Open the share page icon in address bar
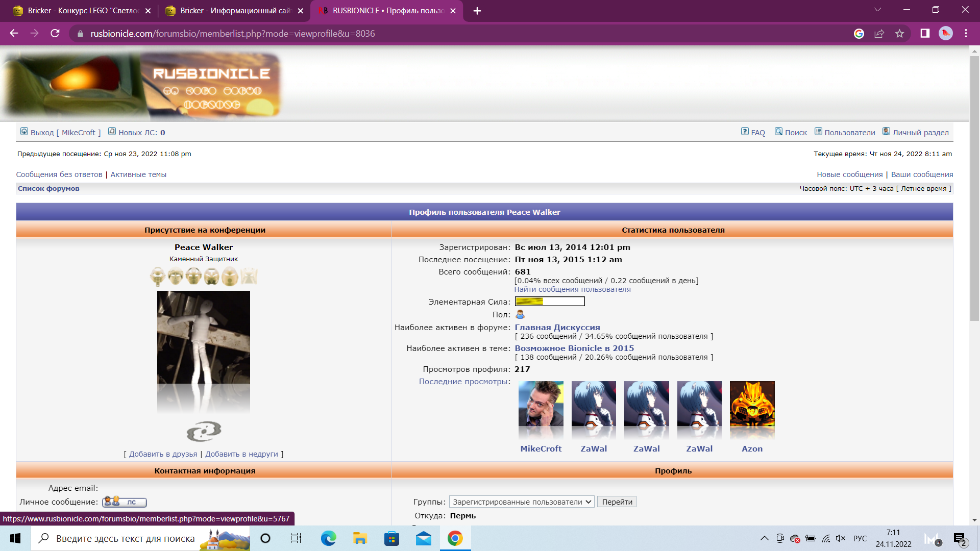 879,33
